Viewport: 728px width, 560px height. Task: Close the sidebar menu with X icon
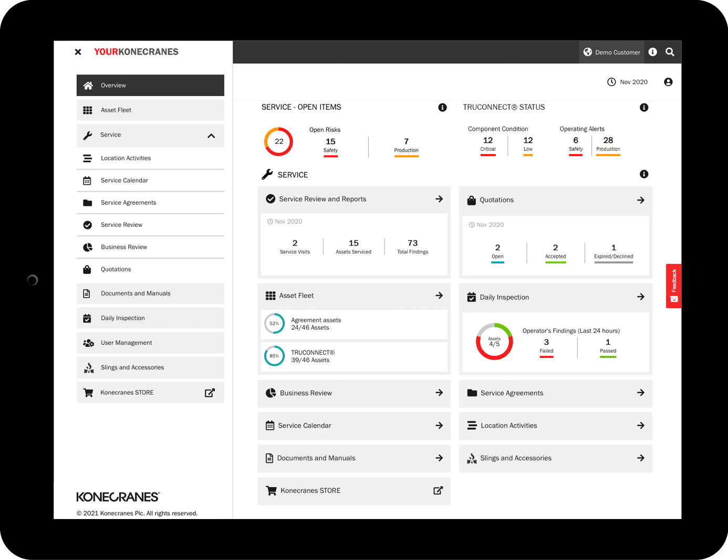[78, 52]
